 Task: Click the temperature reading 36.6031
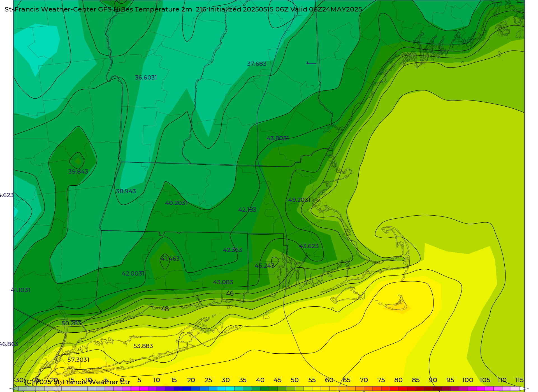[x=146, y=78]
